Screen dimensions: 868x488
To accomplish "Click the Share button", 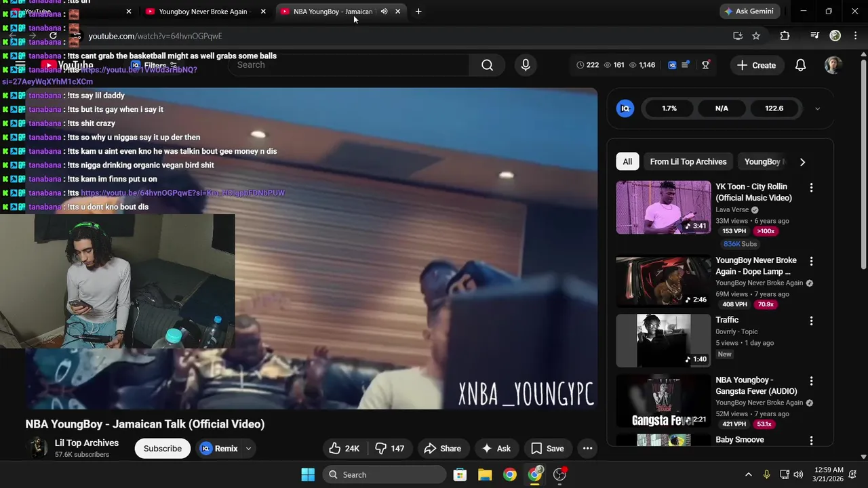I will [x=442, y=449].
